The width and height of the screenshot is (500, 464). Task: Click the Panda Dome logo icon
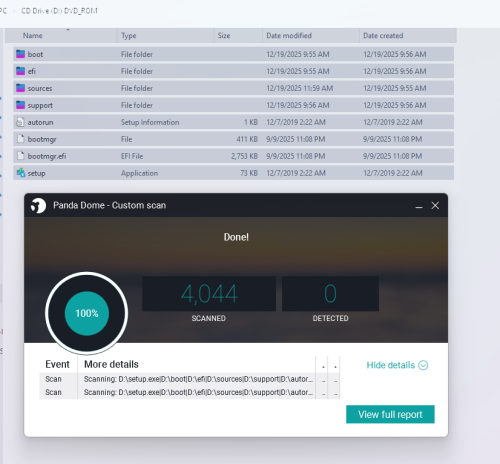pos(38,205)
